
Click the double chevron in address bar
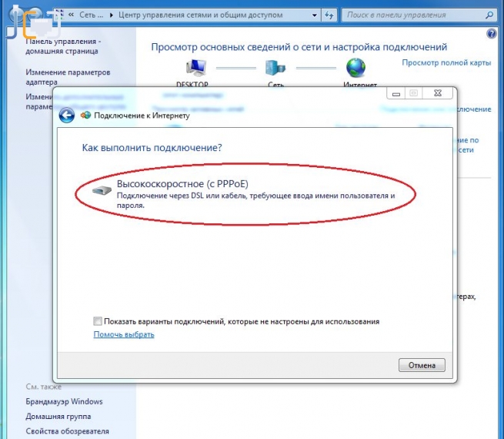tap(72, 15)
